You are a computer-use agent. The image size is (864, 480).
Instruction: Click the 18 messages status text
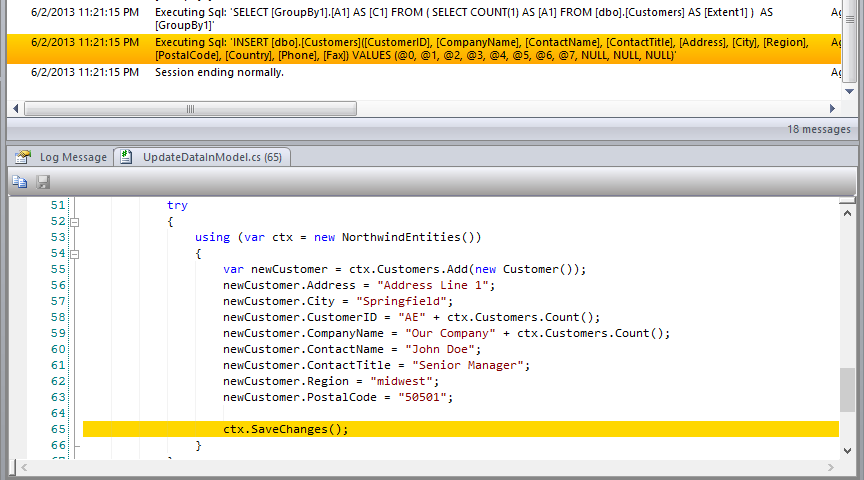(x=818, y=129)
